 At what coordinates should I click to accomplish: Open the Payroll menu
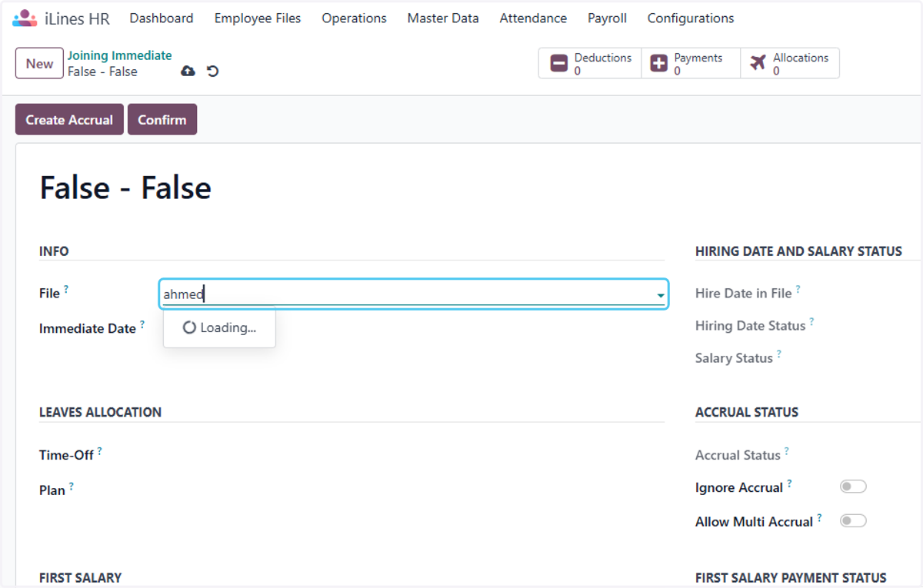click(x=607, y=18)
